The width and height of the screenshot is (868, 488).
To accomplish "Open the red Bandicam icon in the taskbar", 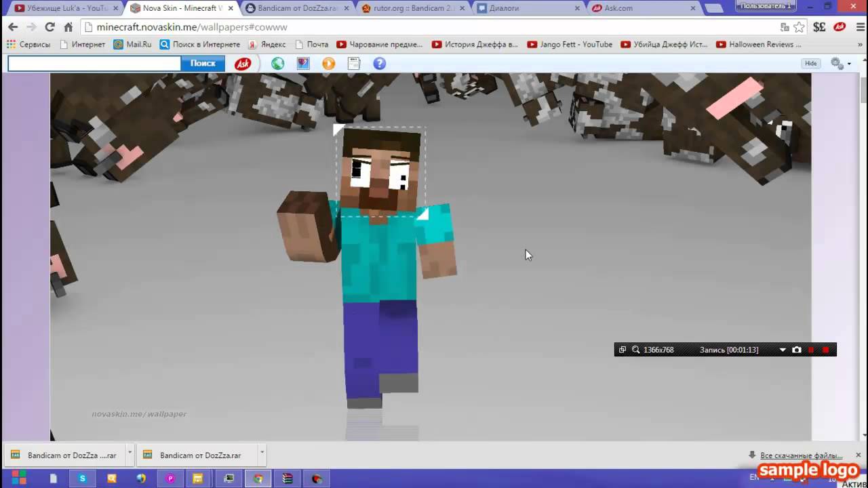I will pos(317,479).
